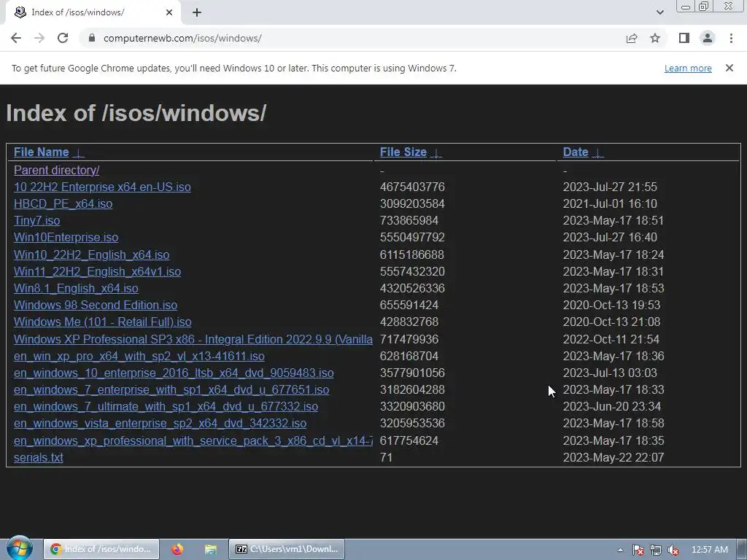Download Tiny7.iso
This screenshot has width=747, height=560.
click(x=36, y=220)
